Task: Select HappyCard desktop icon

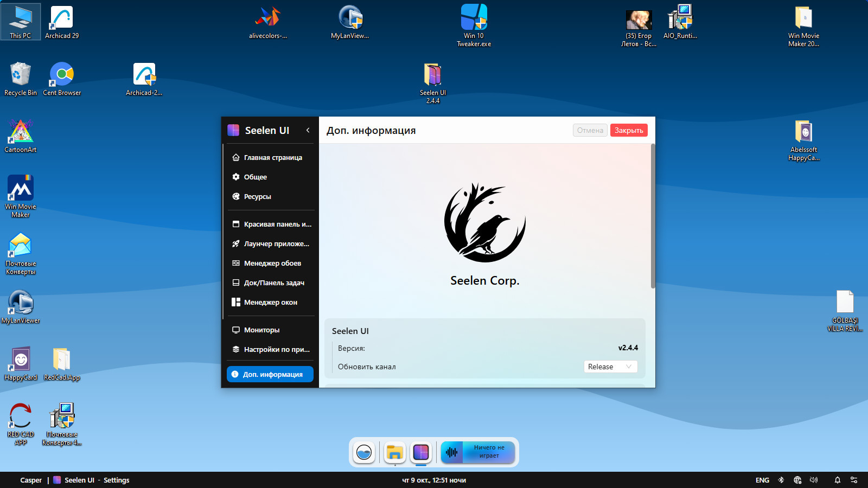Action: coord(21,364)
